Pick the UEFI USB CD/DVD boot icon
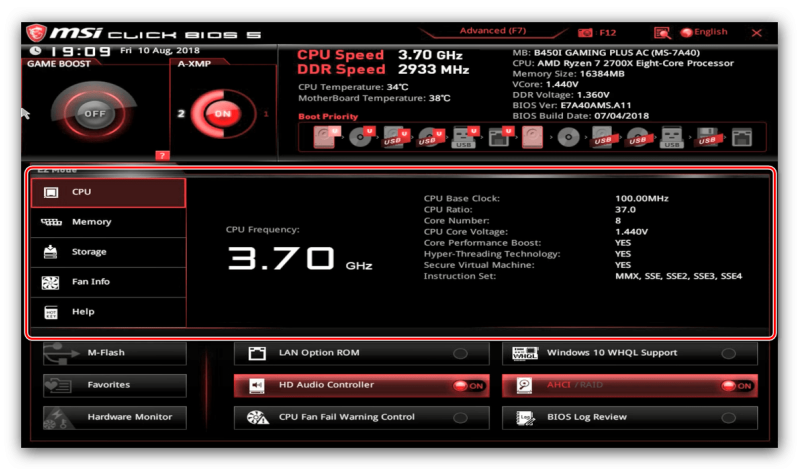800x470 pixels. (431, 137)
